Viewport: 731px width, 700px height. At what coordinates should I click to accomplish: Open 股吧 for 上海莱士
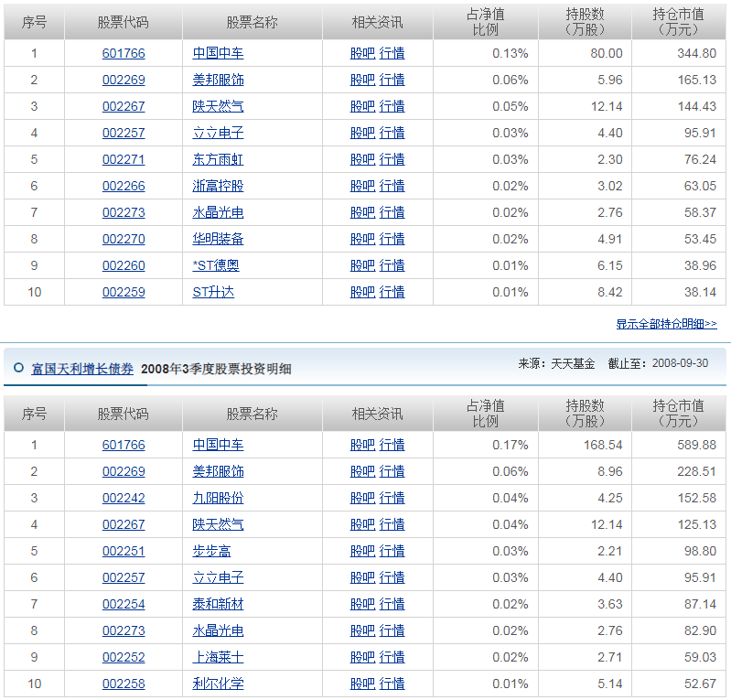tap(362, 658)
